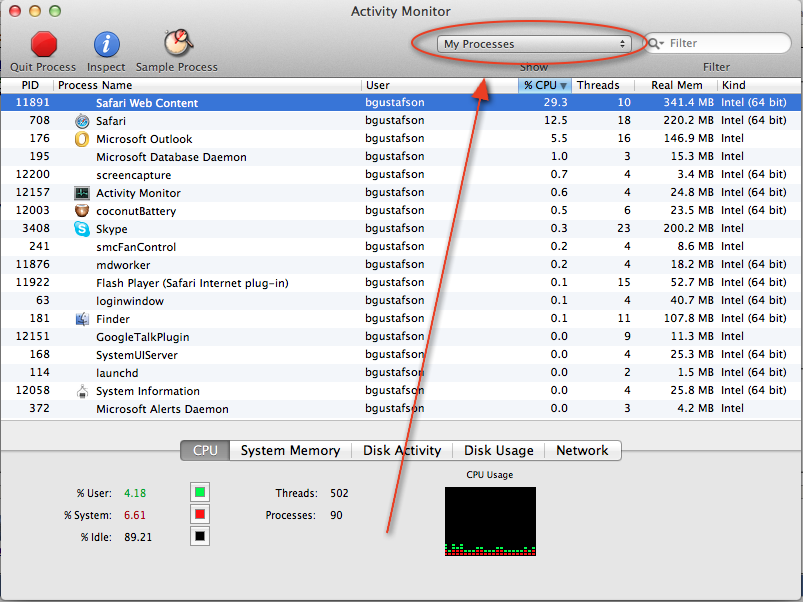Click the 220.2 MB memory value
Screen dimensions: 803x602
[688, 120]
